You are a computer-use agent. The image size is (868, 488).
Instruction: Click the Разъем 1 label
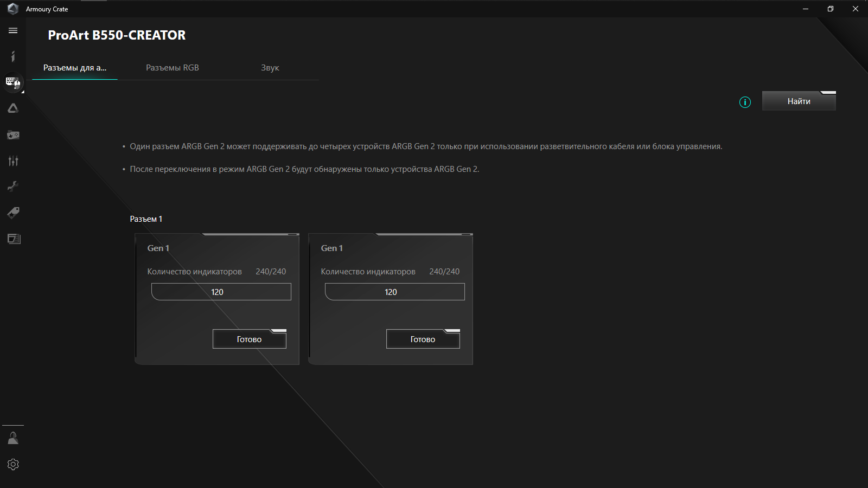(x=146, y=219)
